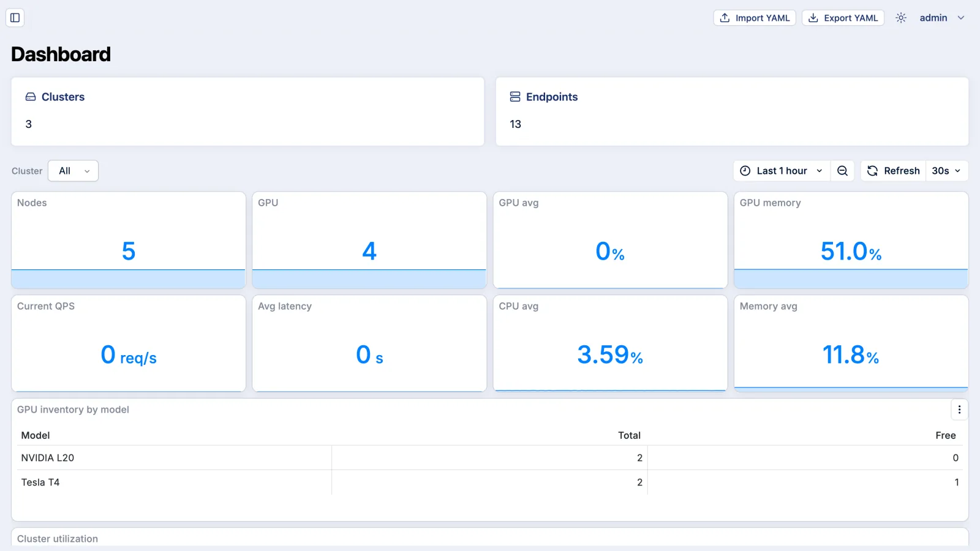This screenshot has height=551, width=980.
Task: Toggle the sidebar panel icon
Action: point(15,18)
